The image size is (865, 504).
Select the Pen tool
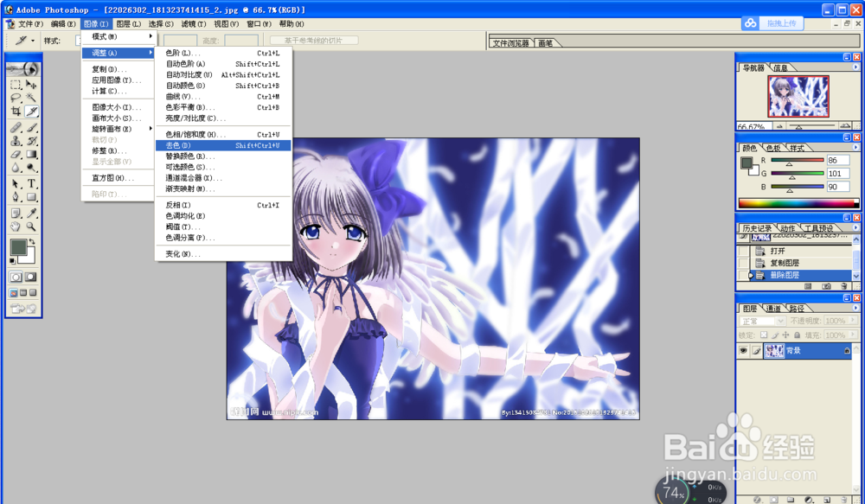pyautogui.click(x=16, y=197)
